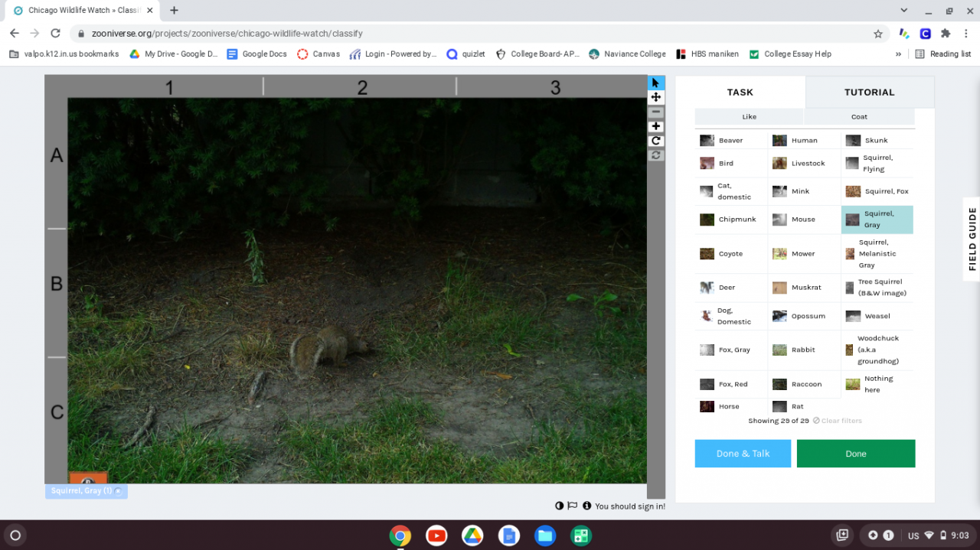Screen dimensions: 980x550
Task: Select the pan/move image tool
Action: click(x=655, y=97)
